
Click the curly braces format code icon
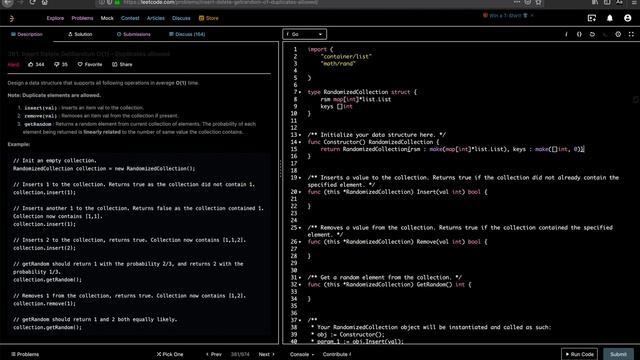click(579, 34)
